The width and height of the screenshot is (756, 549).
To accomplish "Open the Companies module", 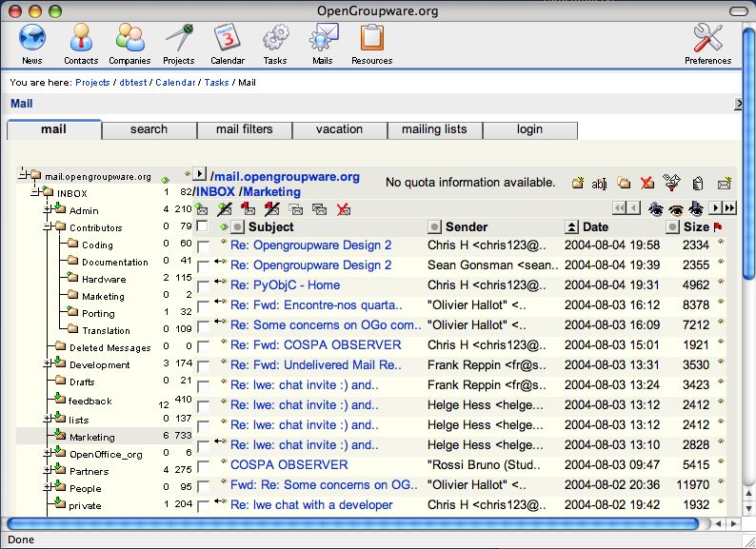I will tap(129, 44).
